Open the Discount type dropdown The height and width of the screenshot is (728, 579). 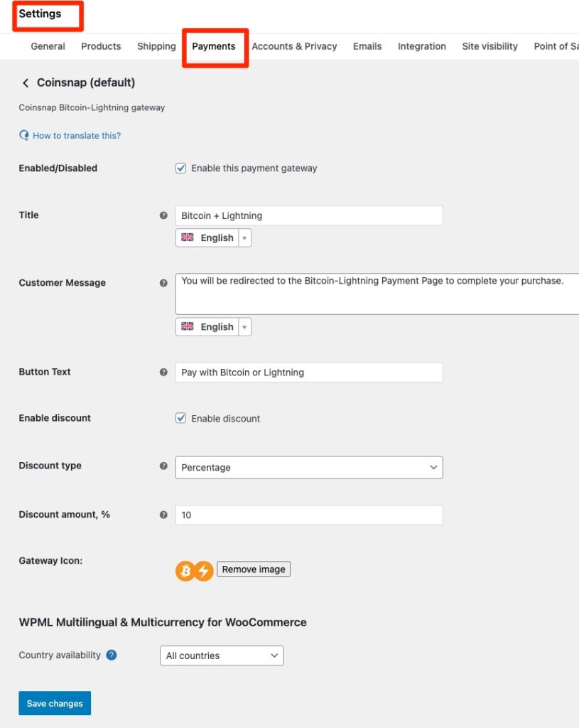point(309,467)
